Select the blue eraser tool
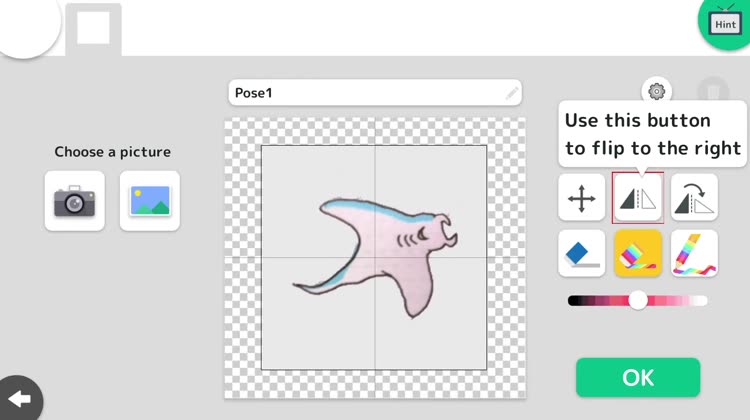 (581, 253)
